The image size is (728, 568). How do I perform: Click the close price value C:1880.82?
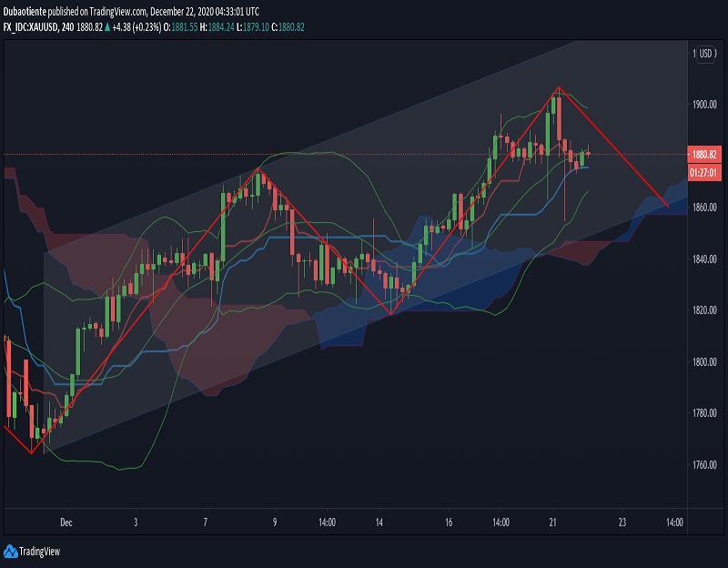tap(288, 27)
